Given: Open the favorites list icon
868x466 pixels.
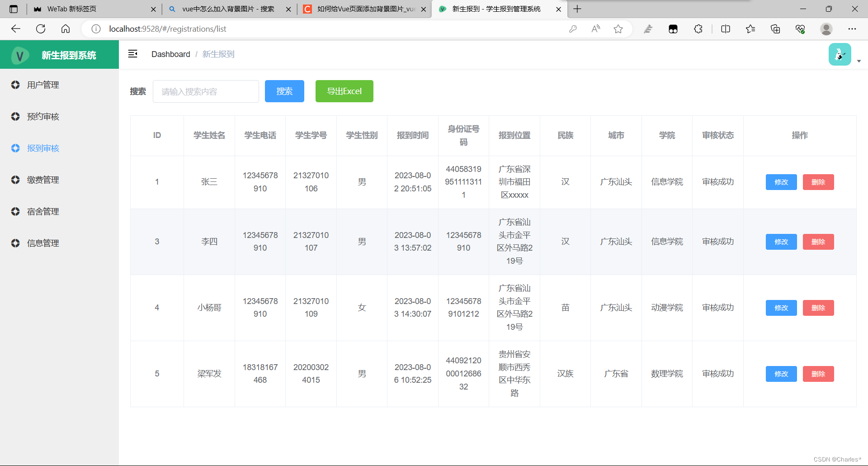Looking at the screenshot, I should [750, 29].
